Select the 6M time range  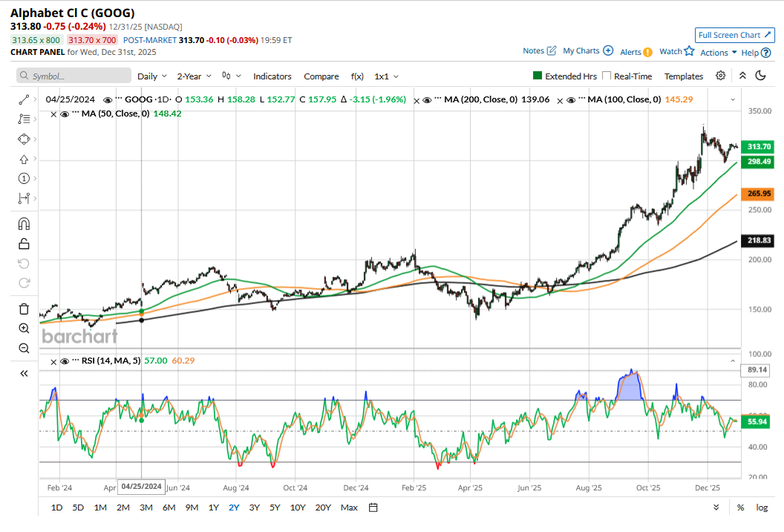(x=169, y=508)
